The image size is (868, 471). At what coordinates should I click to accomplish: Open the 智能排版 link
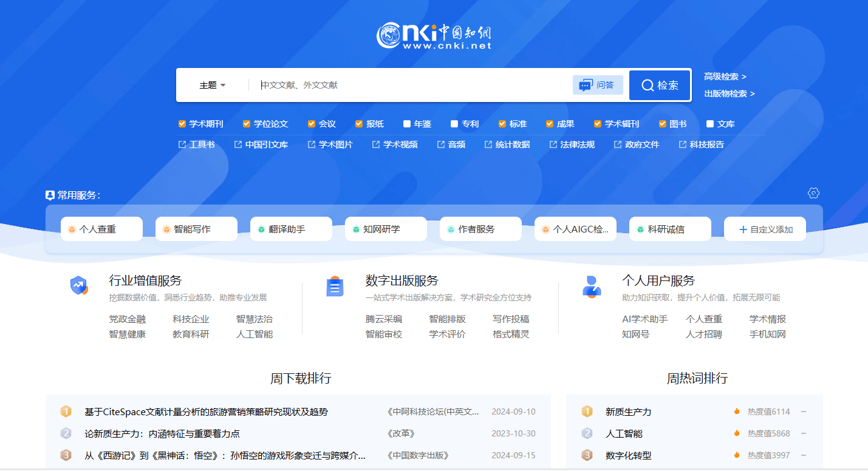pyautogui.click(x=448, y=319)
